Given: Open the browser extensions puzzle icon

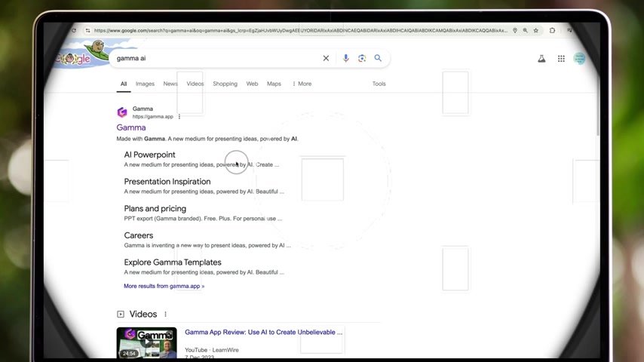Looking at the screenshot, I should click(553, 30).
